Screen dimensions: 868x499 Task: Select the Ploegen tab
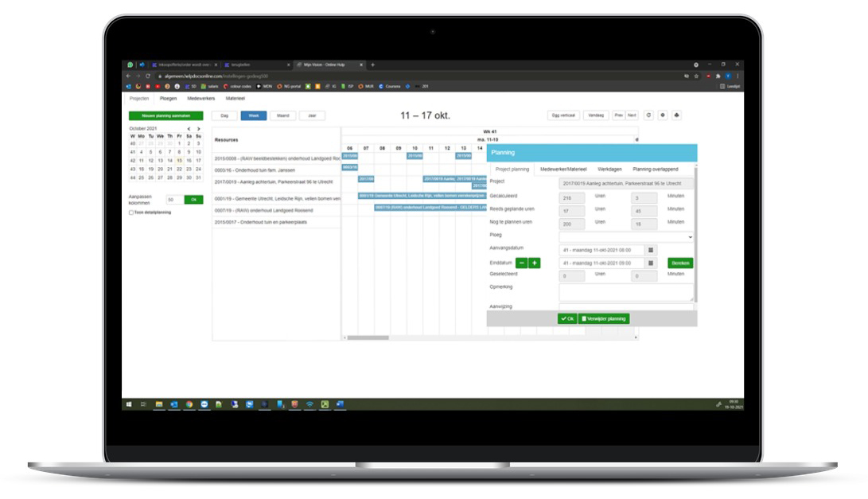tap(168, 98)
